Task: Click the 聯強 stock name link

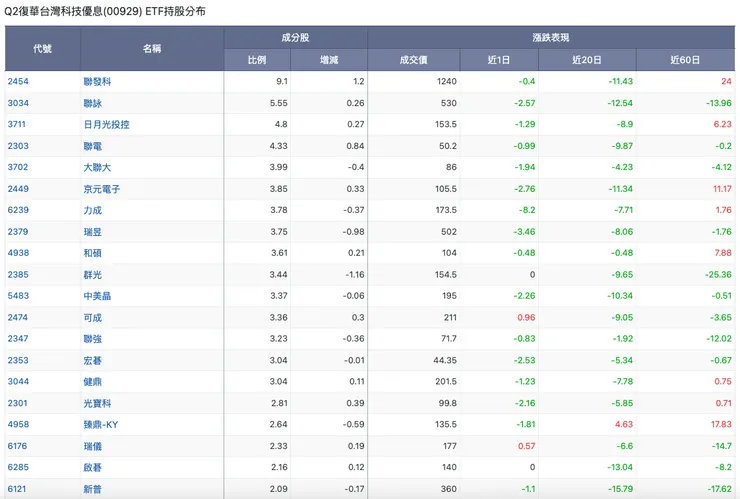Action: [92, 339]
